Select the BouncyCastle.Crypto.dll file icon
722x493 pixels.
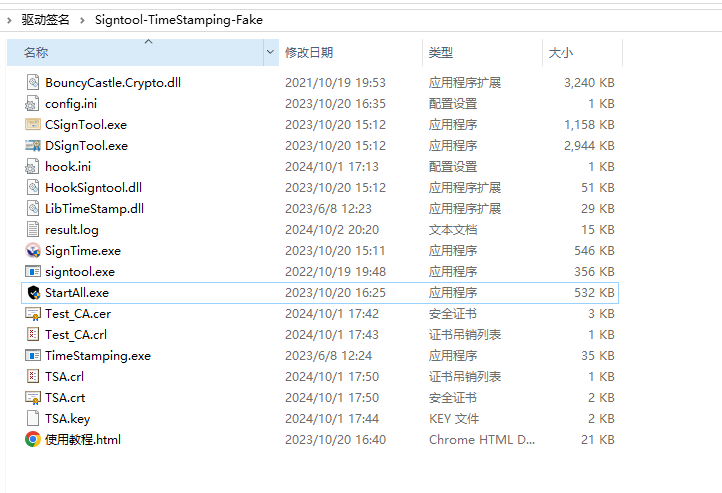[33, 83]
